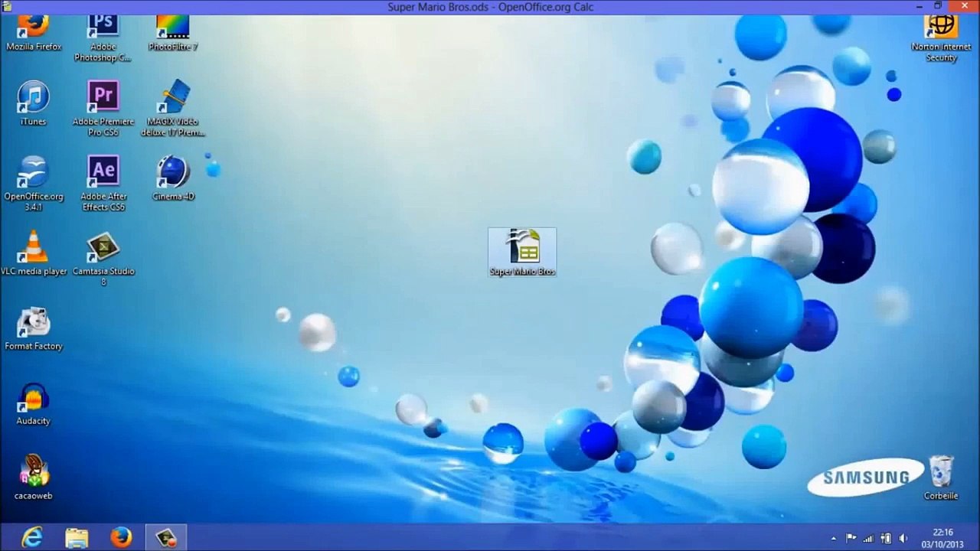The height and width of the screenshot is (551, 980).
Task: Select the Cinema 4D desktop shortcut
Action: click(173, 178)
